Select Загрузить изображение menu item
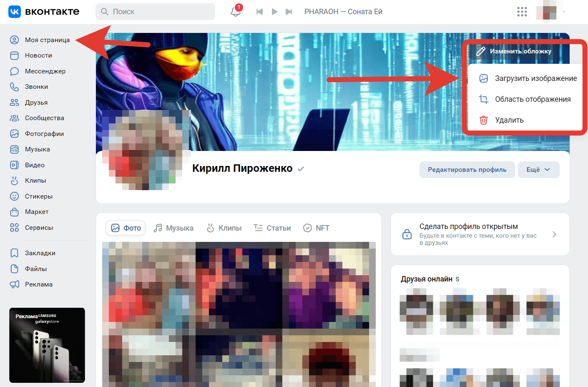 point(535,78)
